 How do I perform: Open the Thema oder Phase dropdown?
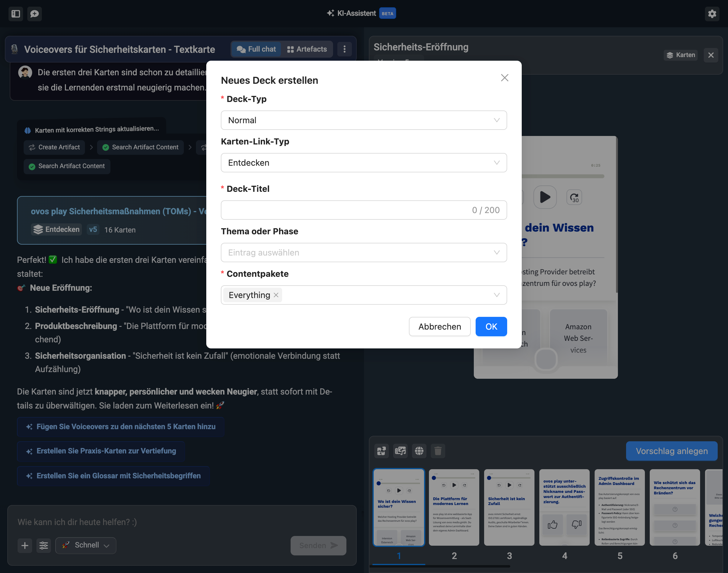363,253
